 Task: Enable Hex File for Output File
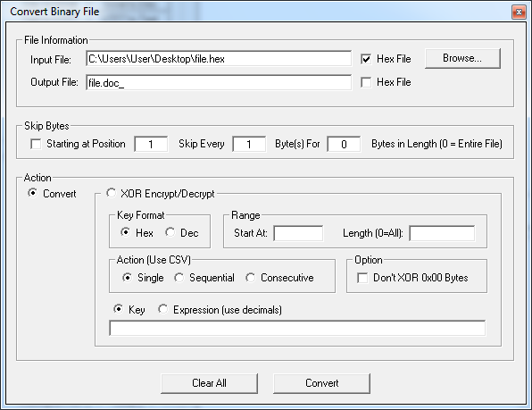pos(366,82)
